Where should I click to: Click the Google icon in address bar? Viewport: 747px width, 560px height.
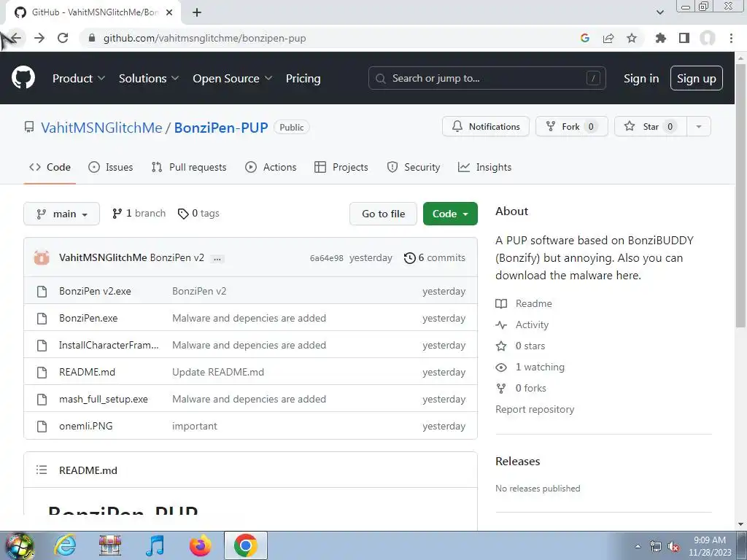(585, 38)
